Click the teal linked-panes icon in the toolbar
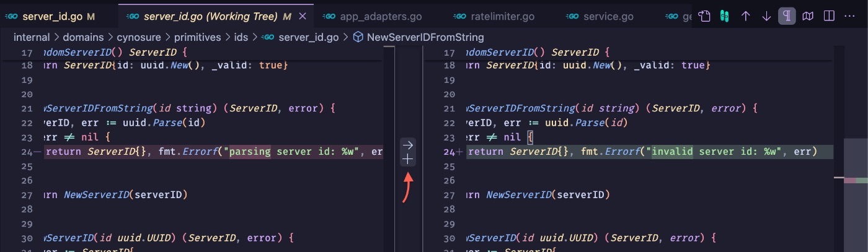The image size is (868, 252). pyautogui.click(x=724, y=16)
